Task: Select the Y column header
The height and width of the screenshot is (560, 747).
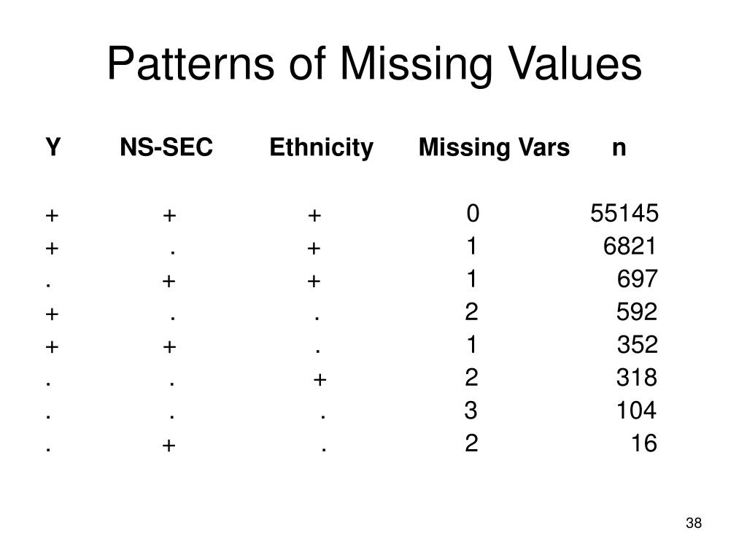Action: click(x=53, y=148)
